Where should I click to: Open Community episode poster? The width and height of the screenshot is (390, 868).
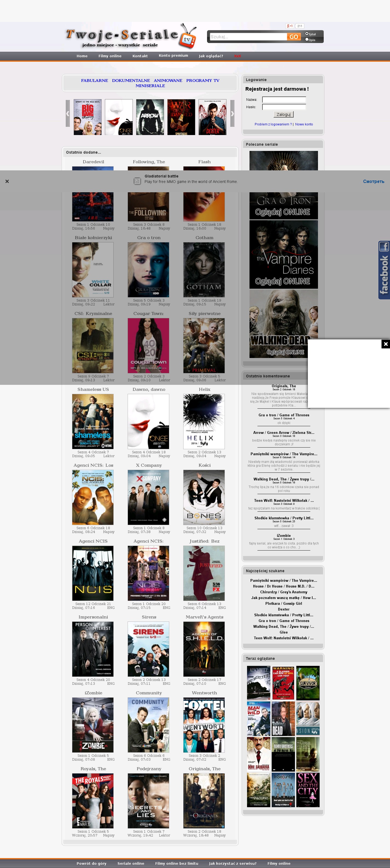148,725
